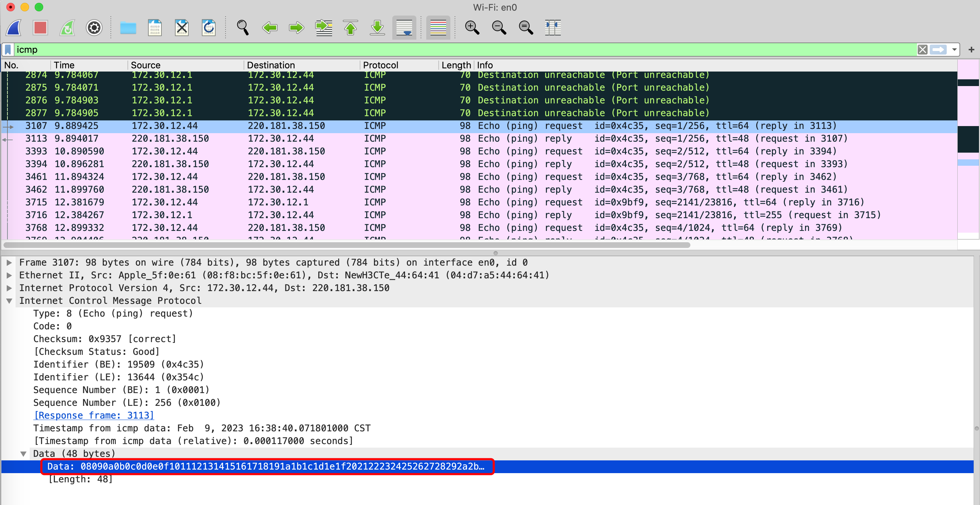Sort packets by the Source column
The width and height of the screenshot is (980, 505).
(x=186, y=65)
